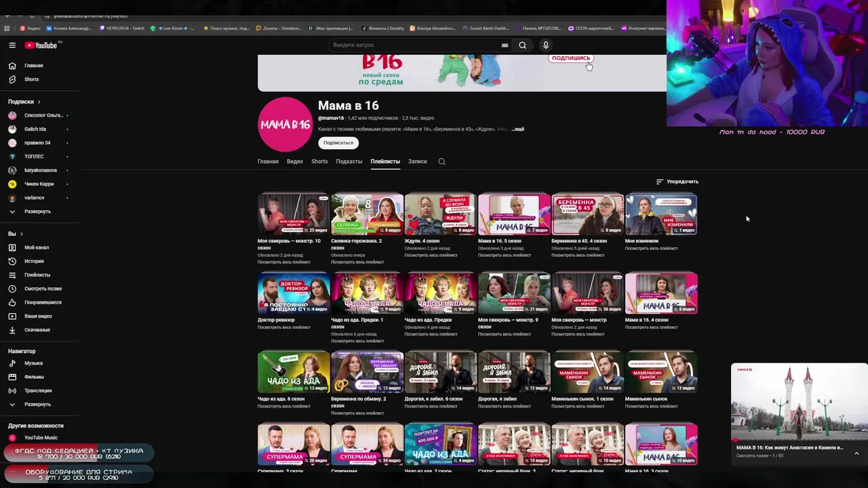This screenshot has height=488, width=868.
Task: Open subscription 'правило 34'
Action: tap(39, 143)
